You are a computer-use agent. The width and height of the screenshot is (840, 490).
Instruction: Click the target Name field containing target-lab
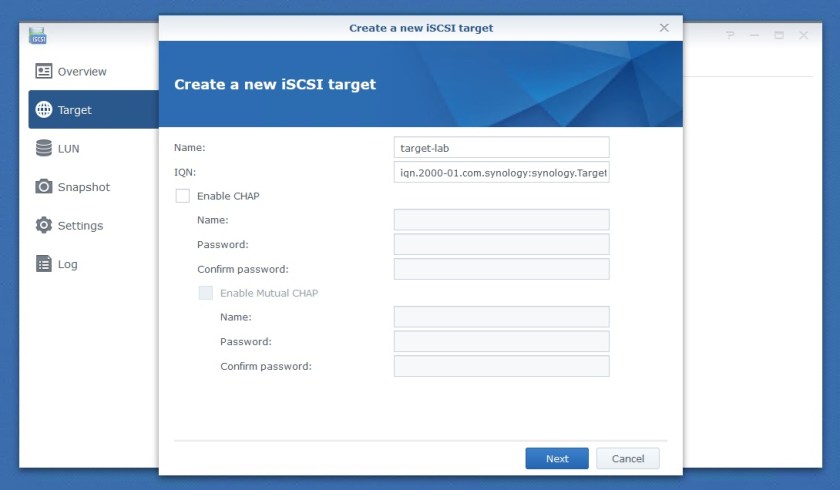tap(501, 148)
